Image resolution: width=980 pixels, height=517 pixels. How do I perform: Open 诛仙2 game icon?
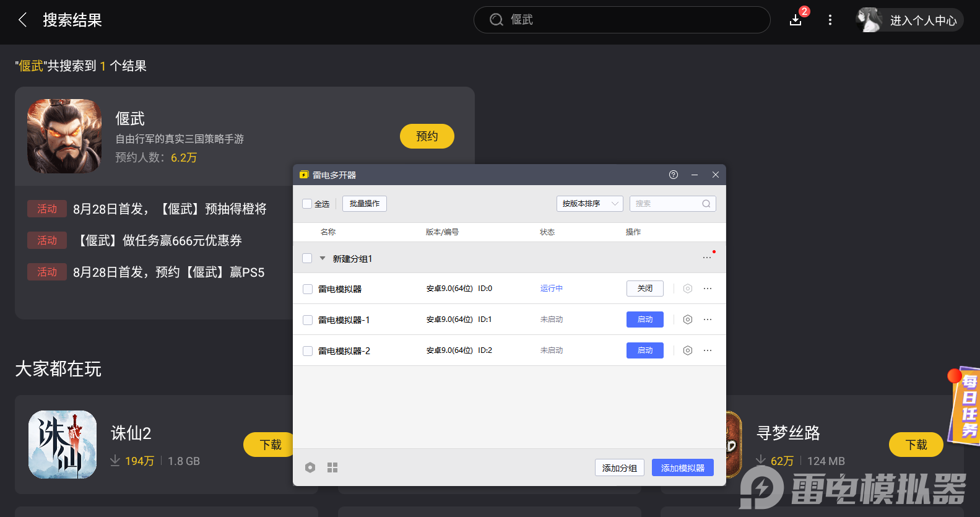pyautogui.click(x=63, y=445)
